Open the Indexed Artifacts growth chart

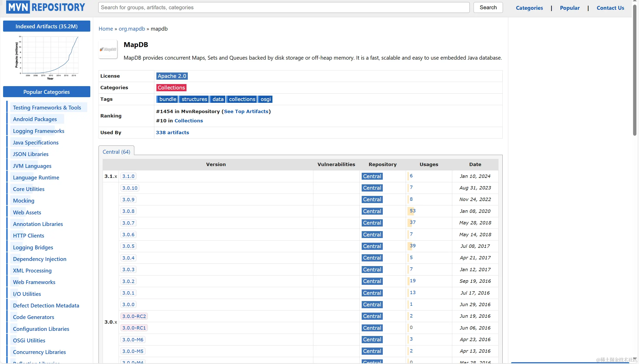(47, 58)
